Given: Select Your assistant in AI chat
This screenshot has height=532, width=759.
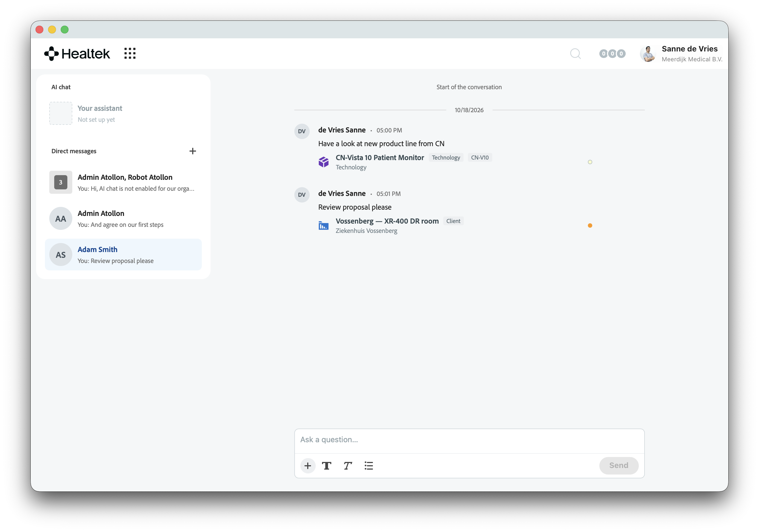Looking at the screenshot, I should coord(123,113).
